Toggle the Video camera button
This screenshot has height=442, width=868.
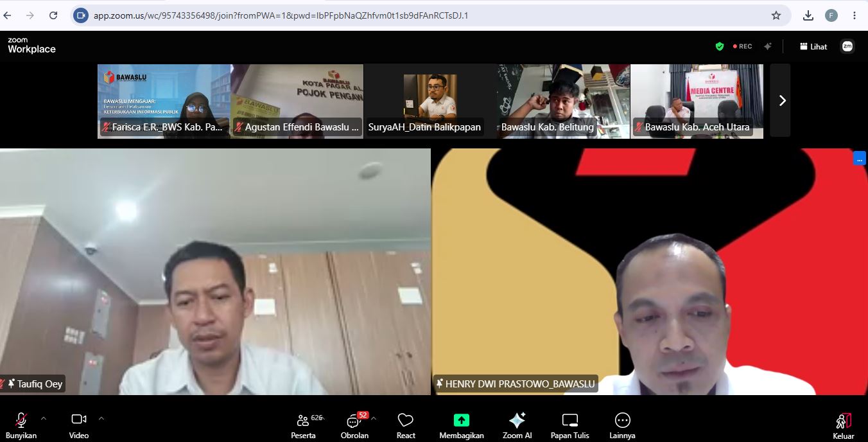pyautogui.click(x=79, y=425)
